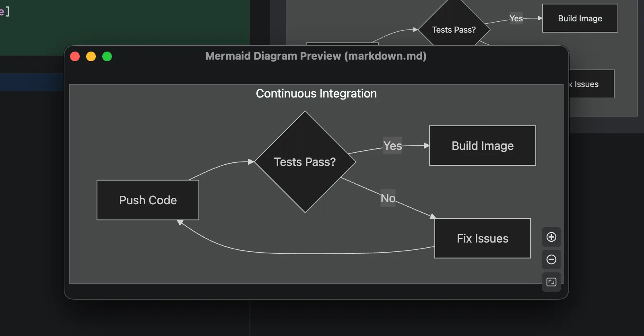Image resolution: width=644 pixels, height=336 pixels.
Task: Click the fit-to-view icon below zoom out
Action: pyautogui.click(x=551, y=282)
